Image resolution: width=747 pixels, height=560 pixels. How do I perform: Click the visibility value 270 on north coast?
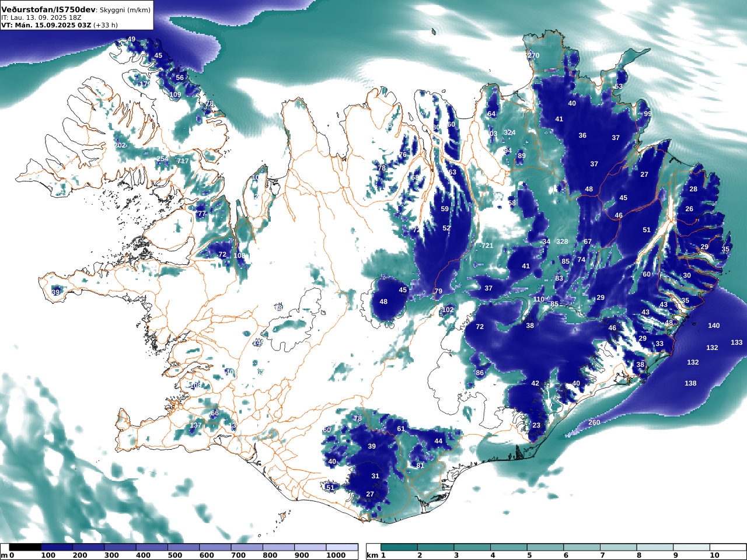tap(533, 55)
